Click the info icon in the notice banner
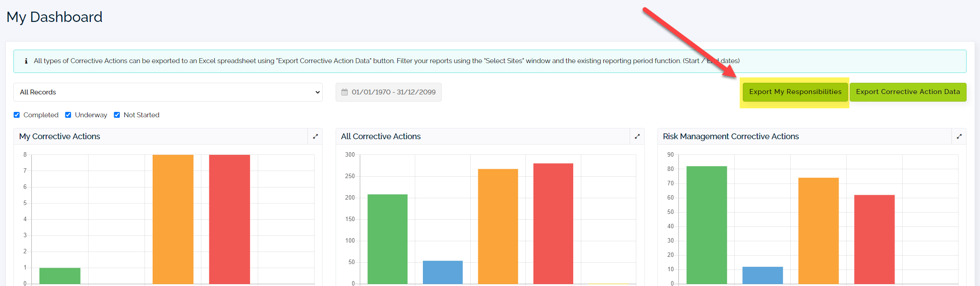Image resolution: width=980 pixels, height=286 pixels. pyautogui.click(x=26, y=61)
